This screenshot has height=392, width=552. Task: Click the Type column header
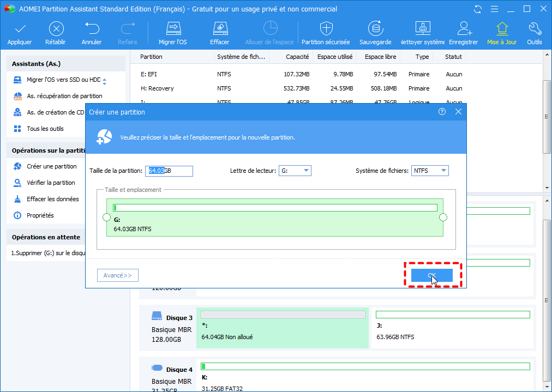(422, 57)
